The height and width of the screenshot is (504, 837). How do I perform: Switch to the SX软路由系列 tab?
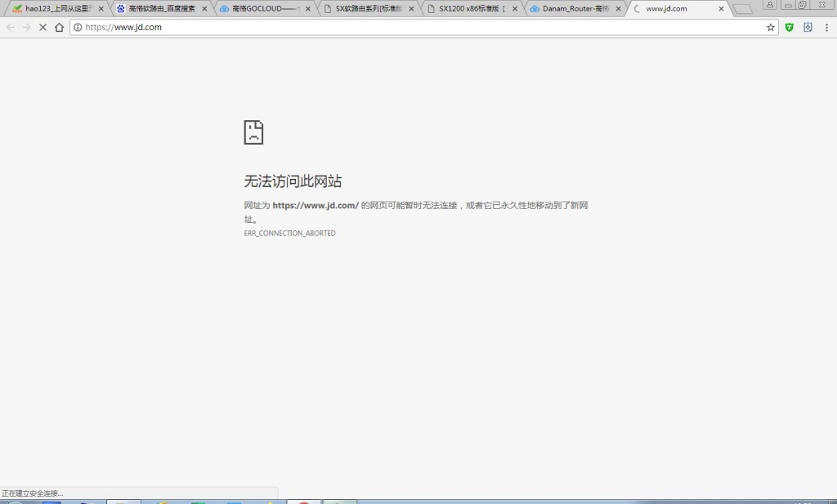[x=369, y=8]
